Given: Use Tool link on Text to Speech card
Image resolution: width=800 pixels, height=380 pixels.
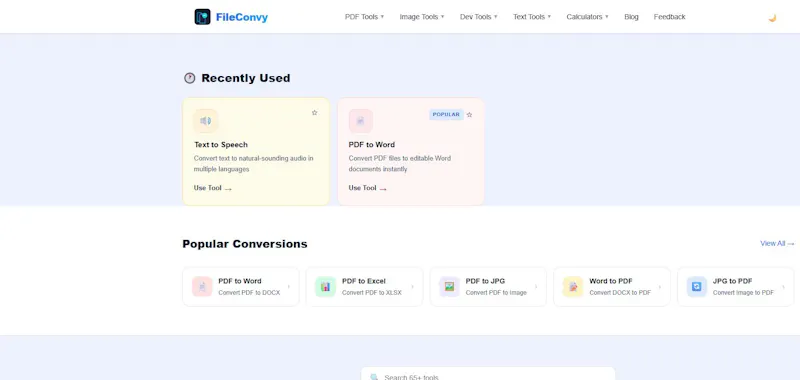Looking at the screenshot, I should [x=213, y=188].
